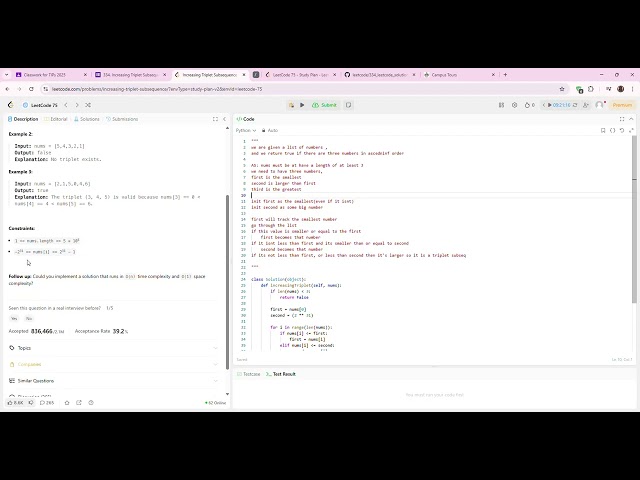Reset the timer with refresh icon
The height and width of the screenshot is (480, 640).
click(x=575, y=105)
